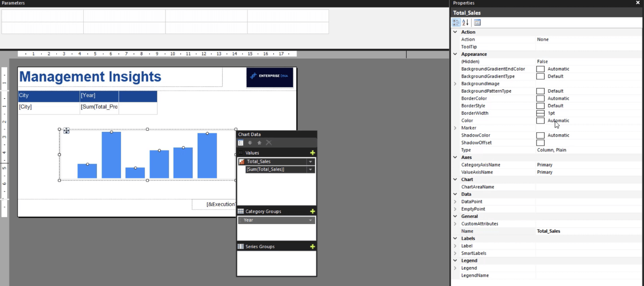The height and width of the screenshot is (286, 644).
Task: Click the Enterprise DNA logo image
Action: click(x=270, y=78)
